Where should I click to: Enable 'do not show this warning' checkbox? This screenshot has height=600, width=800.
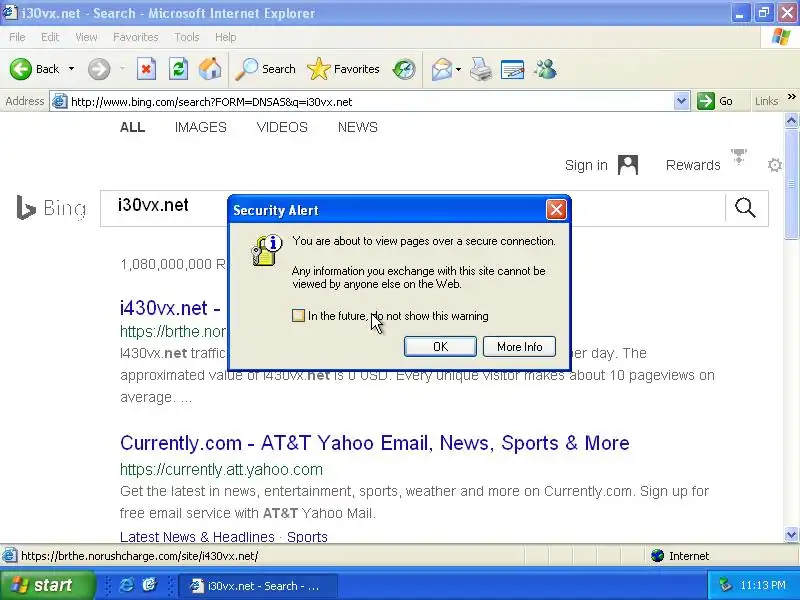298,316
